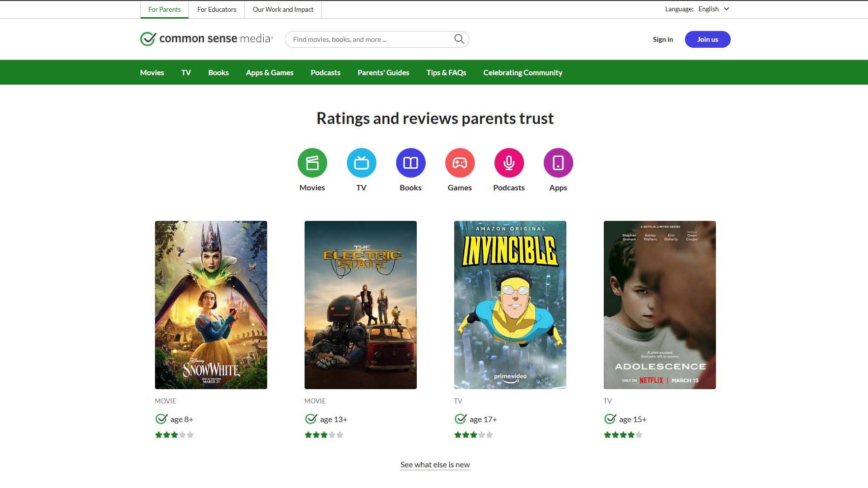Click star rating under The Electric State
Screen dimensions: 868x488
324,435
